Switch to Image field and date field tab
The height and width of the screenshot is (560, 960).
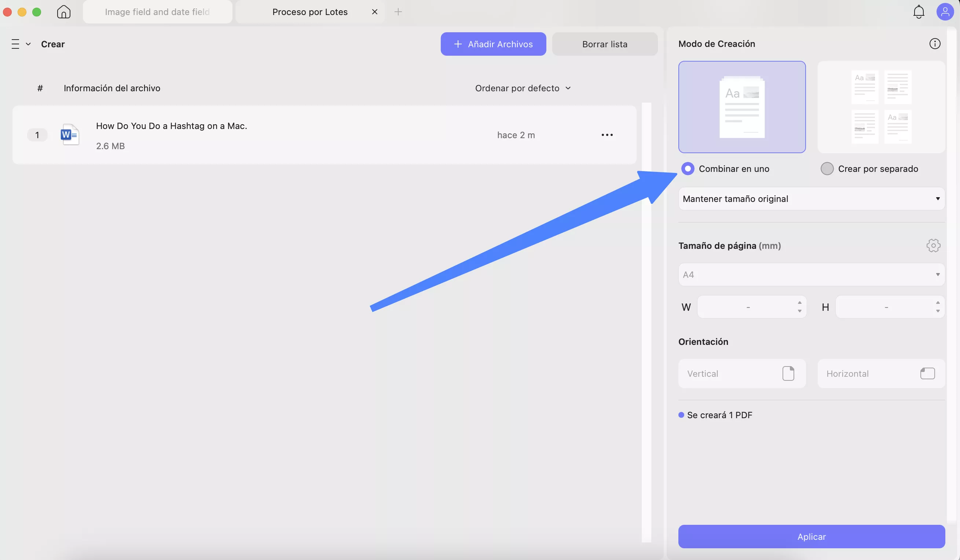(157, 12)
